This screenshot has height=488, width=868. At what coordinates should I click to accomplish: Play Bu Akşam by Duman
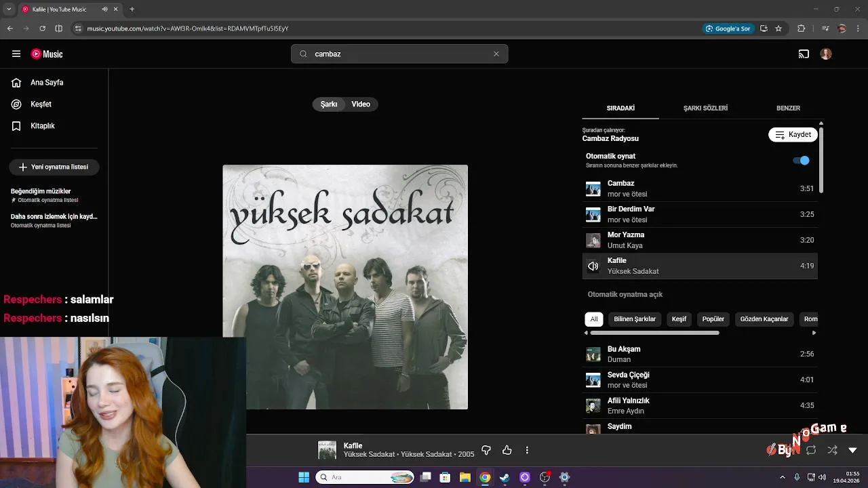[700, 354]
